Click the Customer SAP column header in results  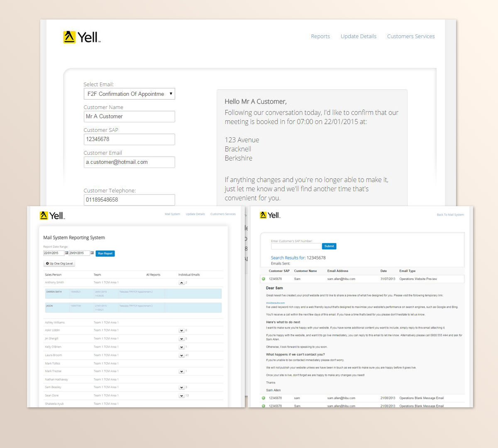pyautogui.click(x=279, y=271)
